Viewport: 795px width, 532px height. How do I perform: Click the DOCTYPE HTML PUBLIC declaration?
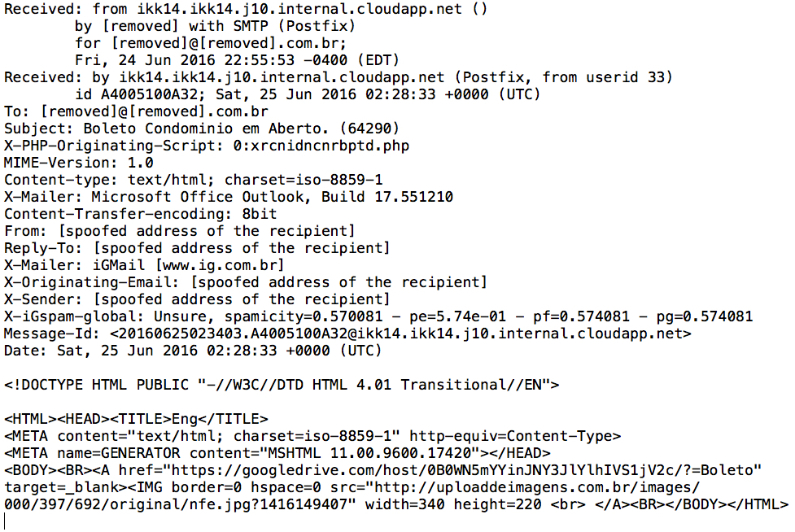(282, 385)
